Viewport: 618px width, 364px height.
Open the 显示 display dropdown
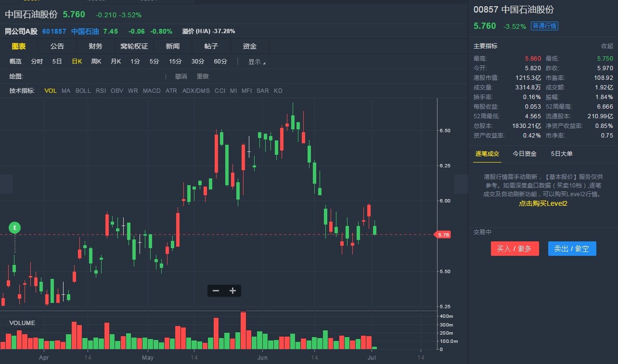[256, 62]
